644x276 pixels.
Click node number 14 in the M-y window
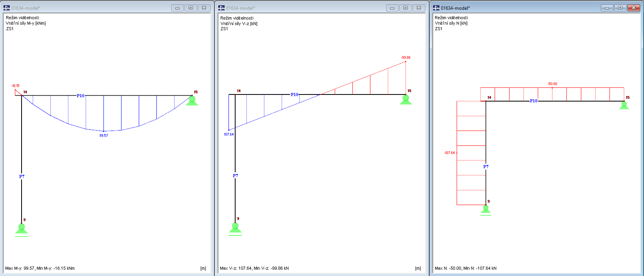click(25, 92)
